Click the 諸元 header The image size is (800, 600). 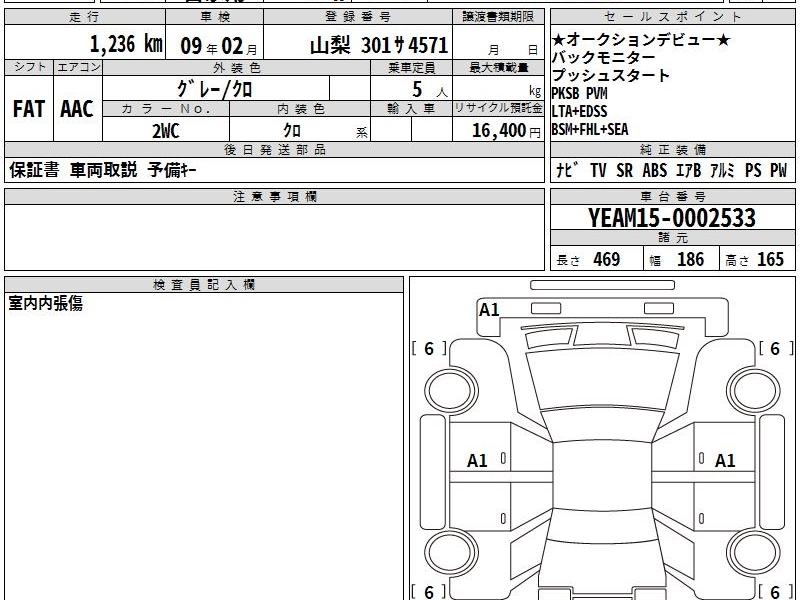673,237
